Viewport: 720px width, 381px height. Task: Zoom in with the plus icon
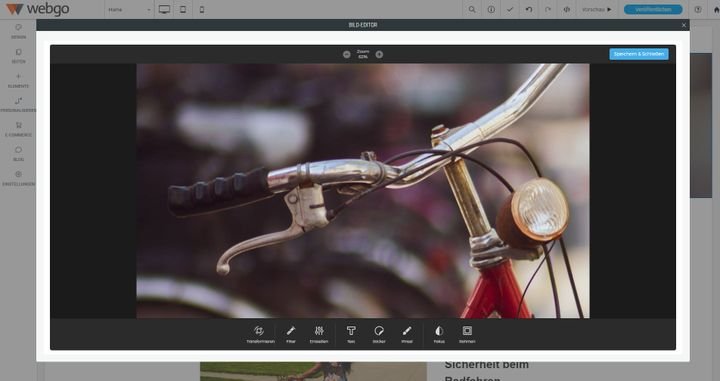379,54
